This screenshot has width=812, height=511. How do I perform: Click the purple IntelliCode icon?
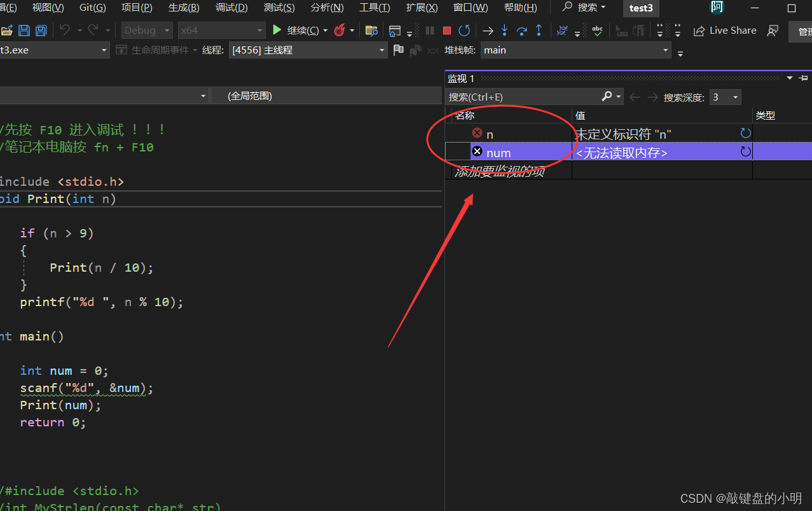pos(563,31)
